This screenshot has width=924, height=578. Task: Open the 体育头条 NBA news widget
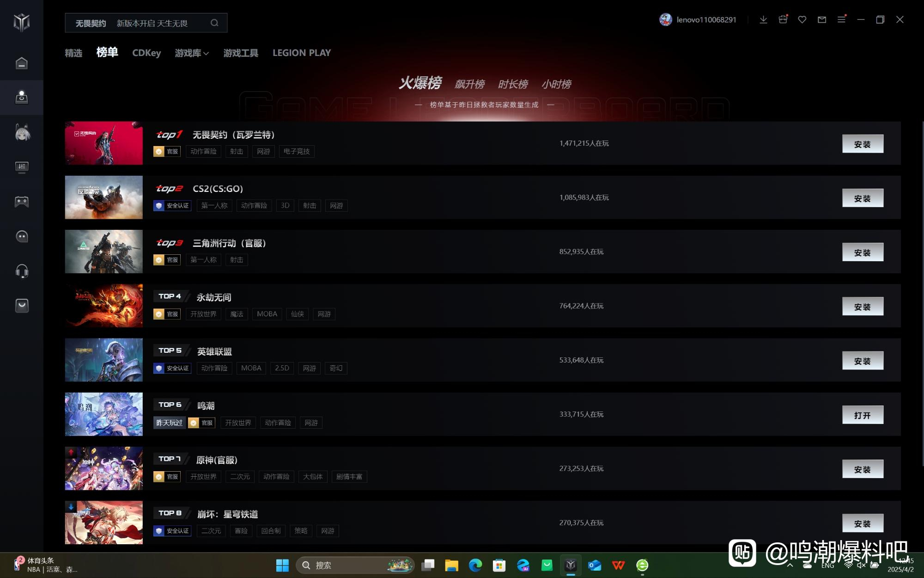pos(46,565)
